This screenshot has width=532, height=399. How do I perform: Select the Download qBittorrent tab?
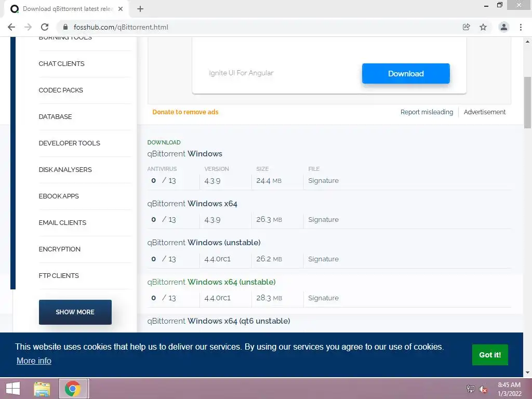click(67, 9)
